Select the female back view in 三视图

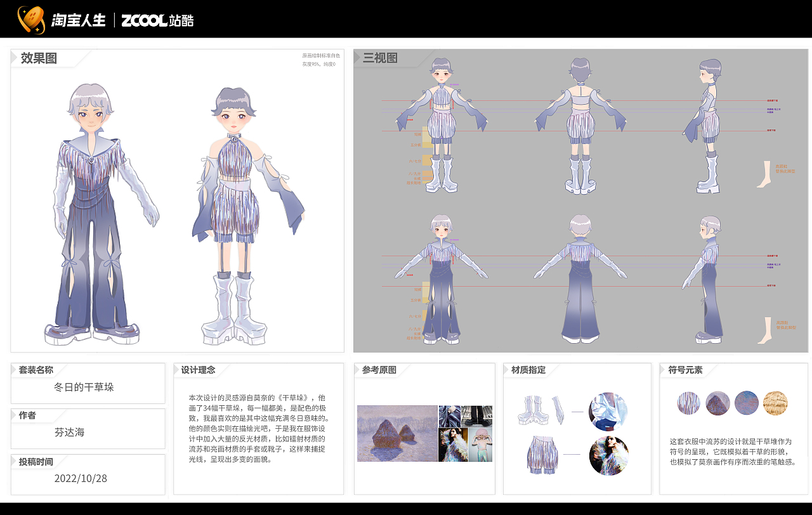click(x=580, y=126)
